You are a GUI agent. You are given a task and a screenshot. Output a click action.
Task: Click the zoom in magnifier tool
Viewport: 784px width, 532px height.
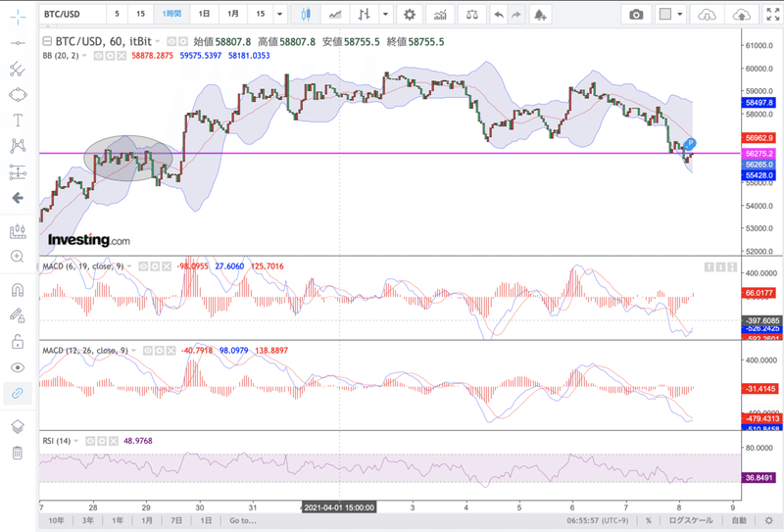click(18, 257)
